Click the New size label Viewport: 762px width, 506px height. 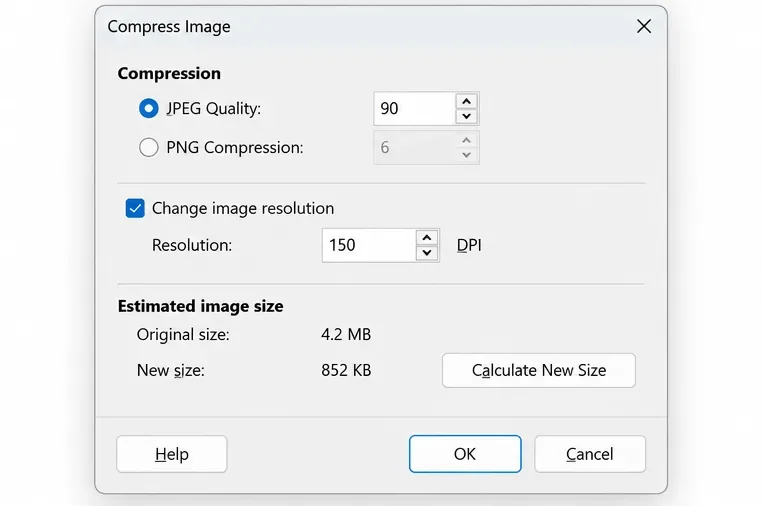[x=171, y=370]
